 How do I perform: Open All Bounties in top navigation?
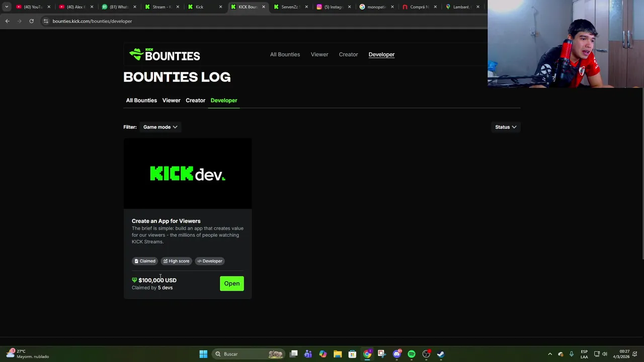click(285, 54)
